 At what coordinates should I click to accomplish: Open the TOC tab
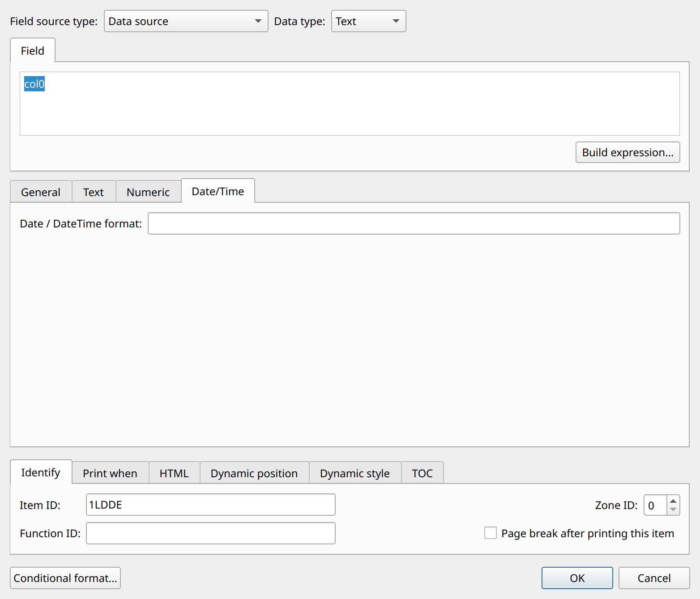pyautogui.click(x=423, y=473)
